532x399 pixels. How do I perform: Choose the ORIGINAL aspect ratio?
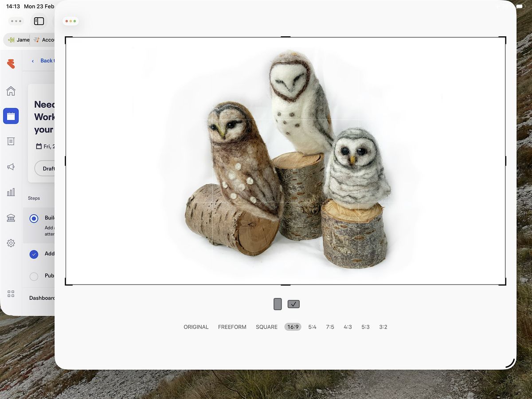coord(196,327)
